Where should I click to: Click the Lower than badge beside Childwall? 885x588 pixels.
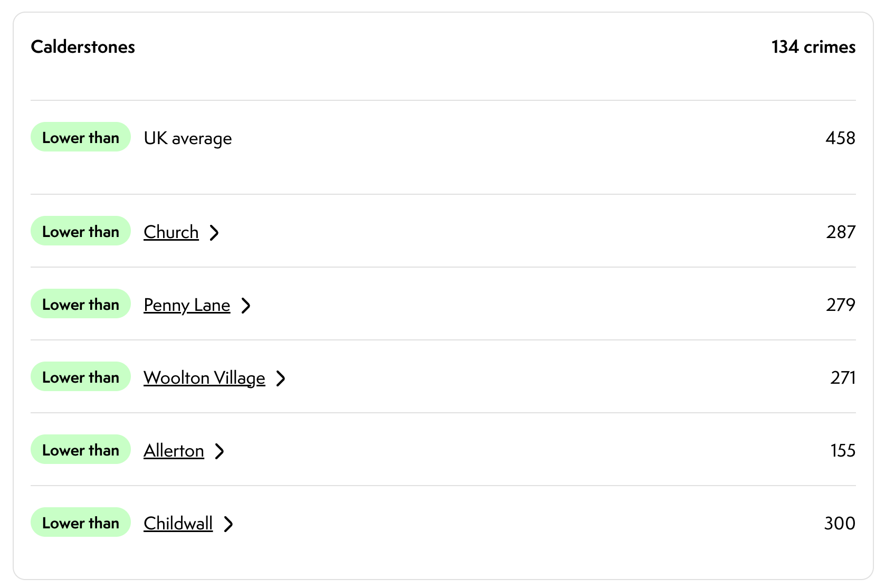click(81, 523)
